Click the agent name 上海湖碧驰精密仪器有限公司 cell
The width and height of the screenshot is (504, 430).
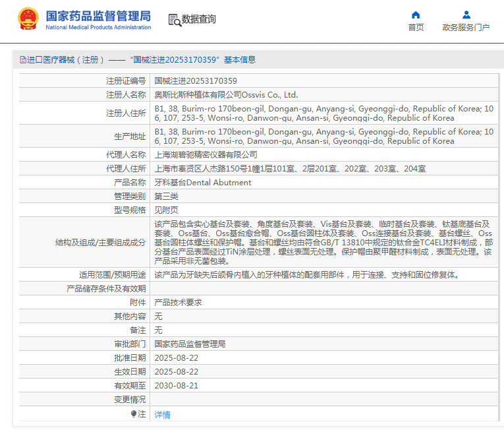point(206,155)
